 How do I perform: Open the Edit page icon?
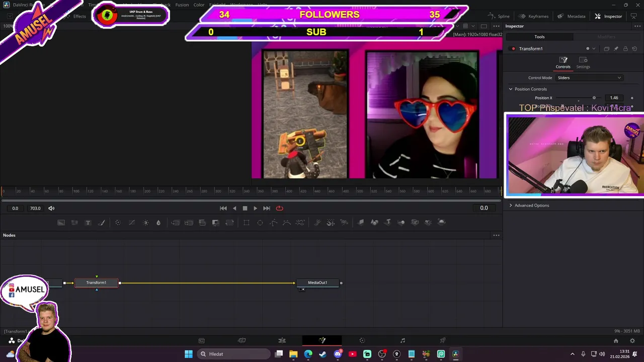point(282,340)
